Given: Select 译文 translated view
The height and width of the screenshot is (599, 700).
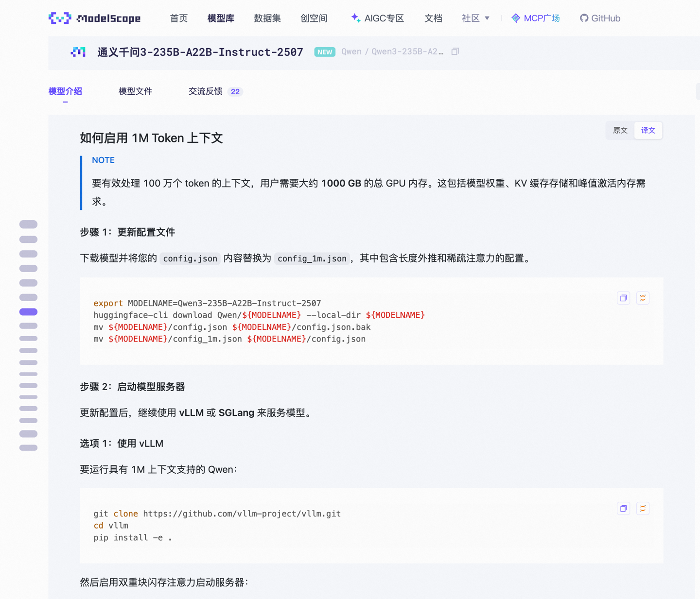Looking at the screenshot, I should (x=648, y=130).
